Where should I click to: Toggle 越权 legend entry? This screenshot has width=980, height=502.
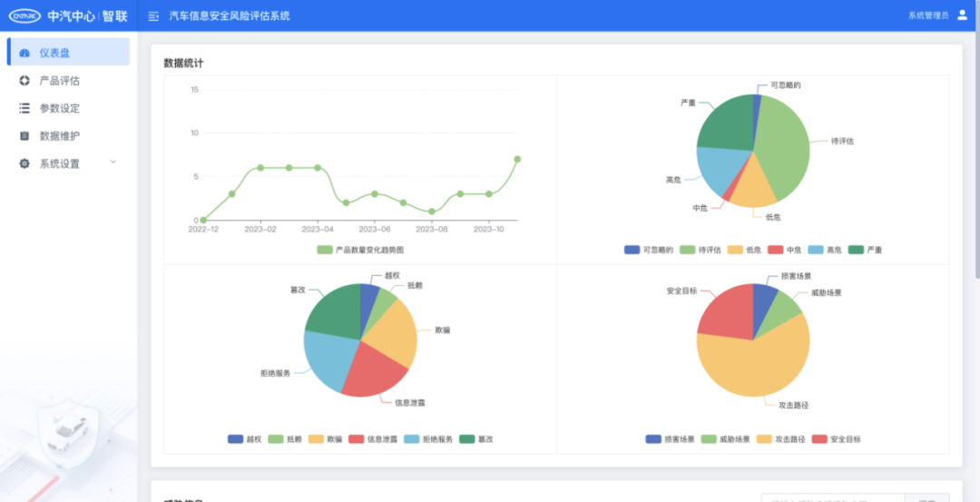[x=244, y=439]
